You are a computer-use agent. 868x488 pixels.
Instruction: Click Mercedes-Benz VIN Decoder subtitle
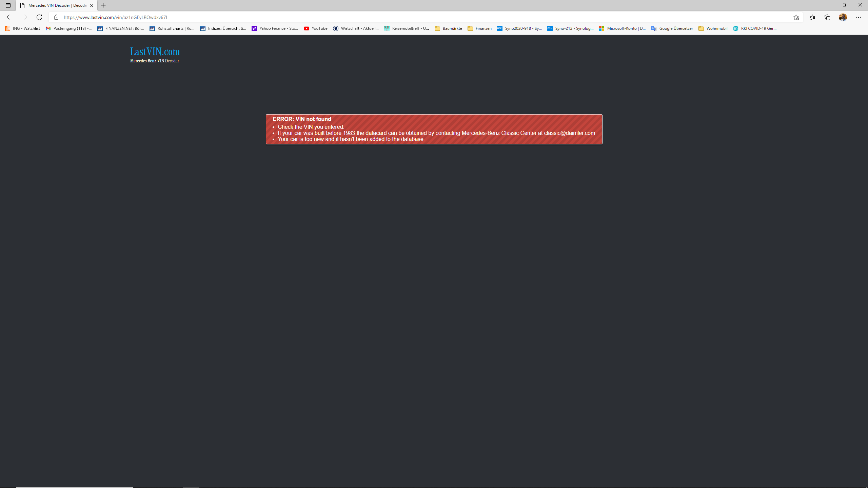click(155, 61)
